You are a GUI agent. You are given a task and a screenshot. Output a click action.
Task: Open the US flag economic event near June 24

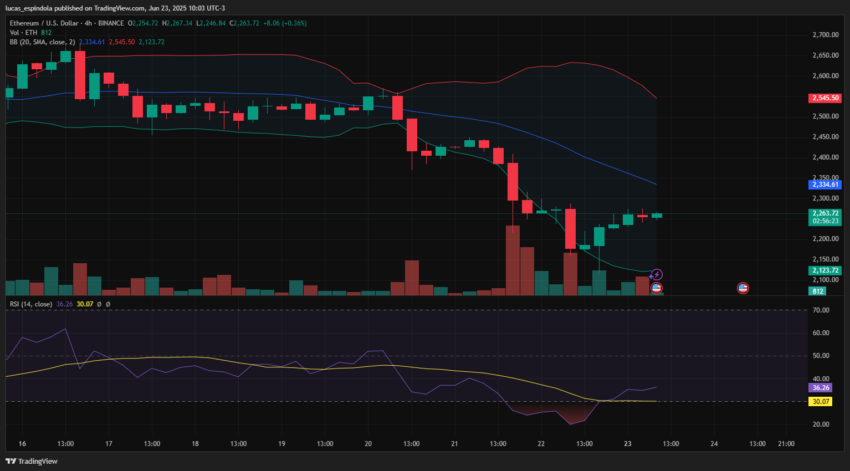tap(743, 288)
